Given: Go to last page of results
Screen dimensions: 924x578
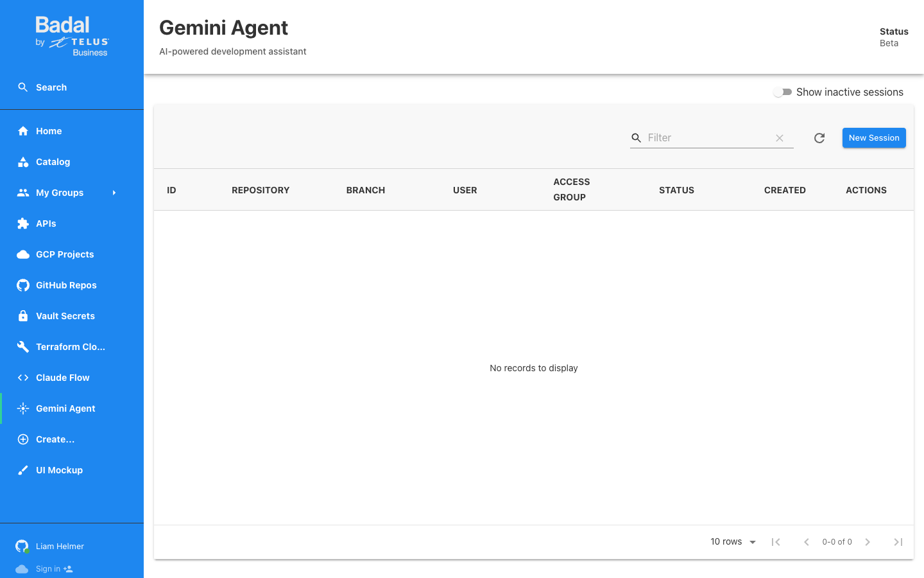Looking at the screenshot, I should coord(898,542).
